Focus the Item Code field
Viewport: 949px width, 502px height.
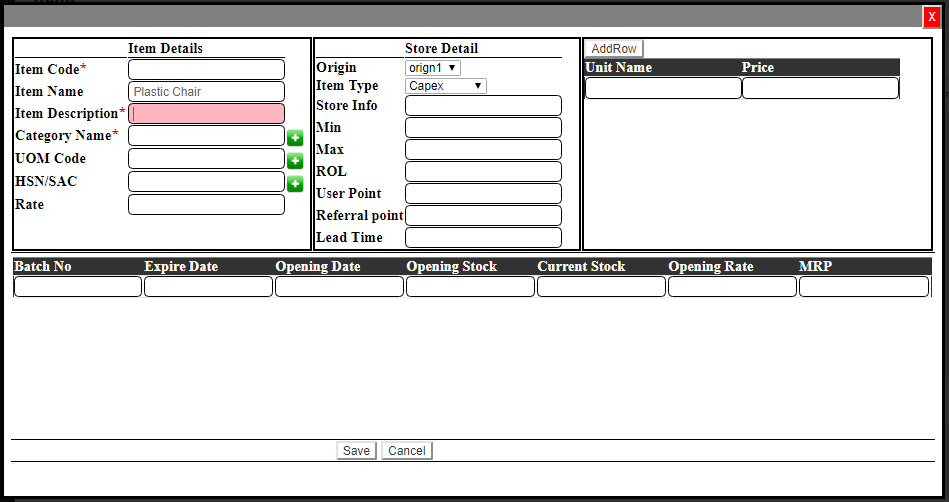tap(206, 70)
